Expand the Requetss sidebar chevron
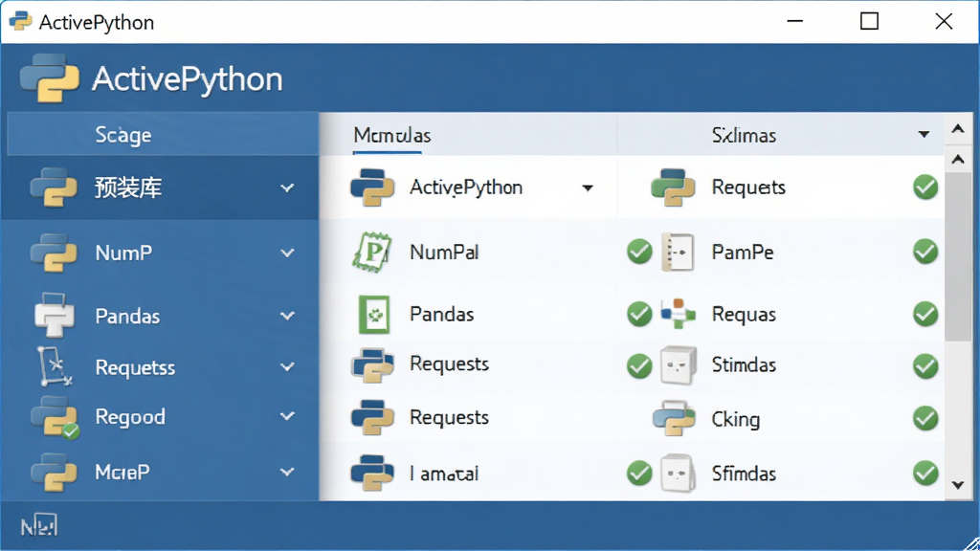980x551 pixels. (287, 366)
